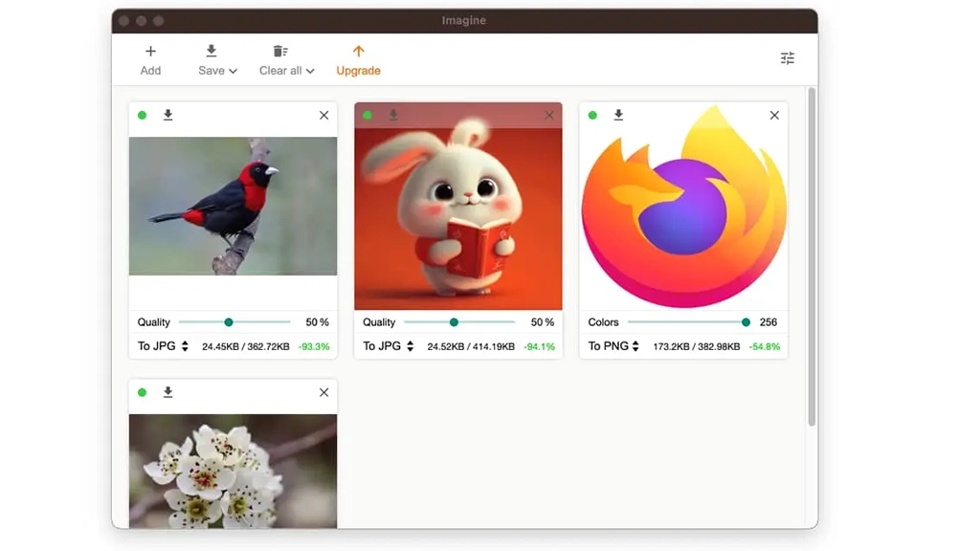Adjust the bird image Quality slider

pos(229,322)
